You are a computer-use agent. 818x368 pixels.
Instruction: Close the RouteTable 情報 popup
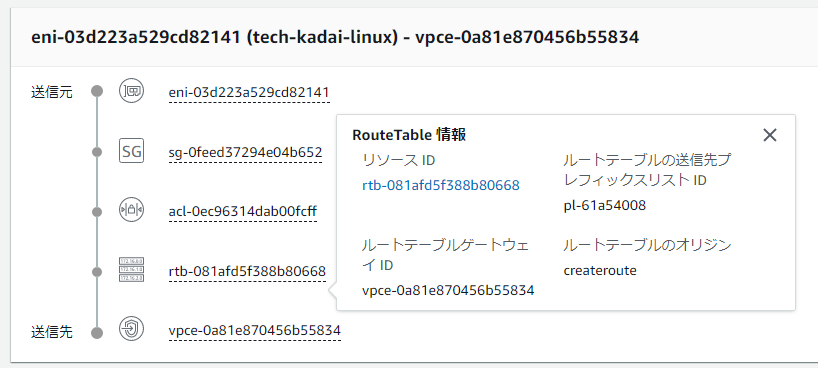point(770,135)
